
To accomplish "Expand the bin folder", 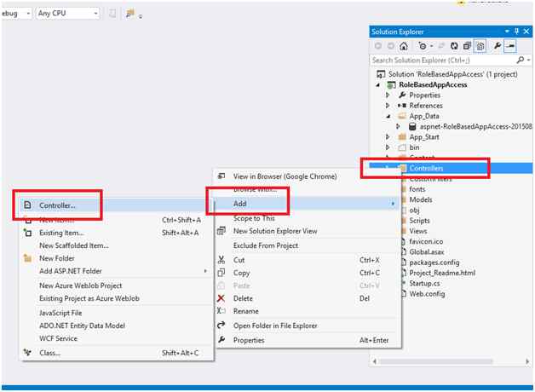I will pos(388,147).
